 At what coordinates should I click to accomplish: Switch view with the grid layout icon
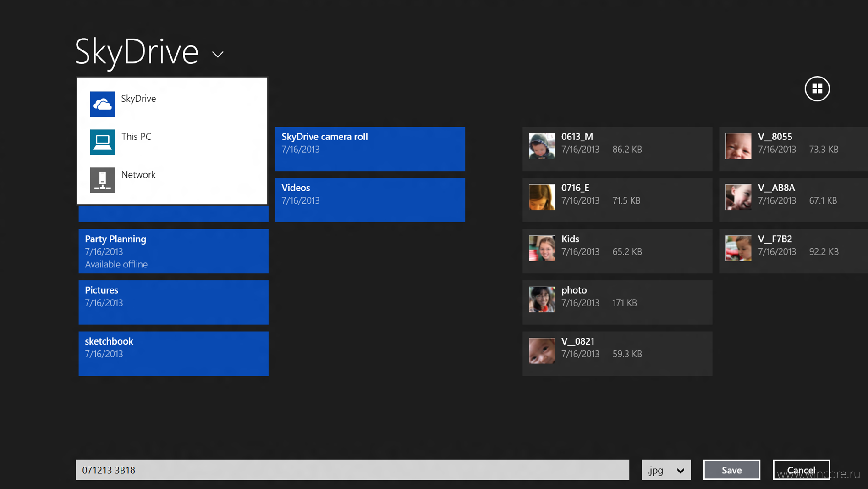[x=817, y=89]
